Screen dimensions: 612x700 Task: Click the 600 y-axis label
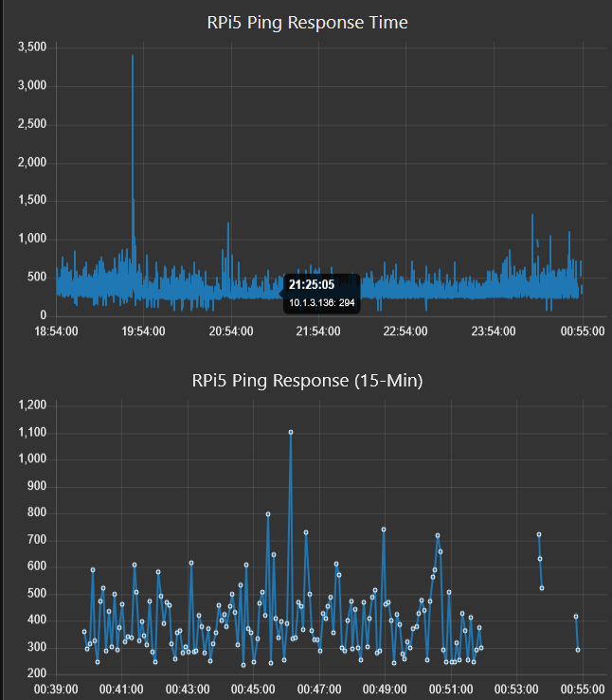pyautogui.click(x=37, y=566)
